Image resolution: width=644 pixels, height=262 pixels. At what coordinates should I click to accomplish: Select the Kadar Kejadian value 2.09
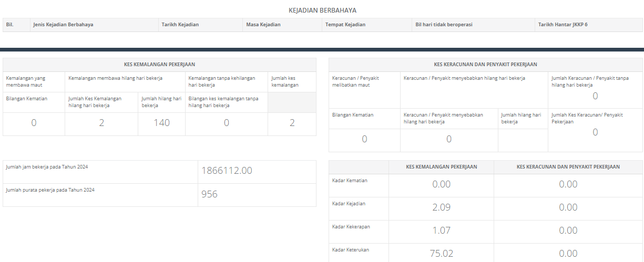442,207
